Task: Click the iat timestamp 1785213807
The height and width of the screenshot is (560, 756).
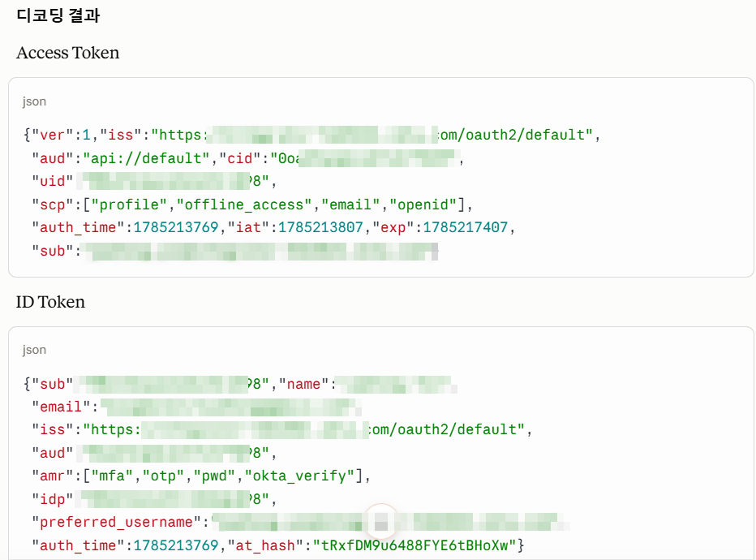Action: tap(320, 227)
